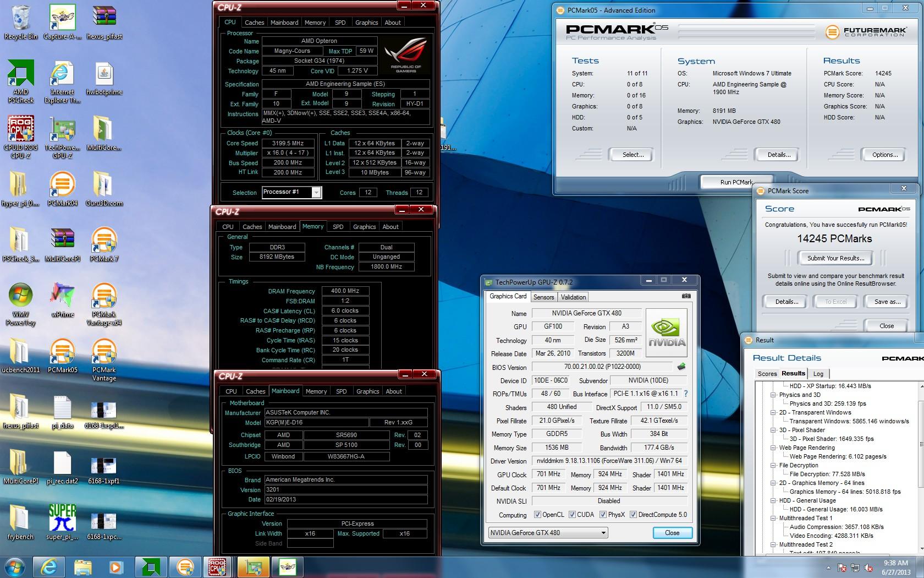Open SPD tab in the middle CPU-Z window
This screenshot has width=924, height=578.
point(338,227)
